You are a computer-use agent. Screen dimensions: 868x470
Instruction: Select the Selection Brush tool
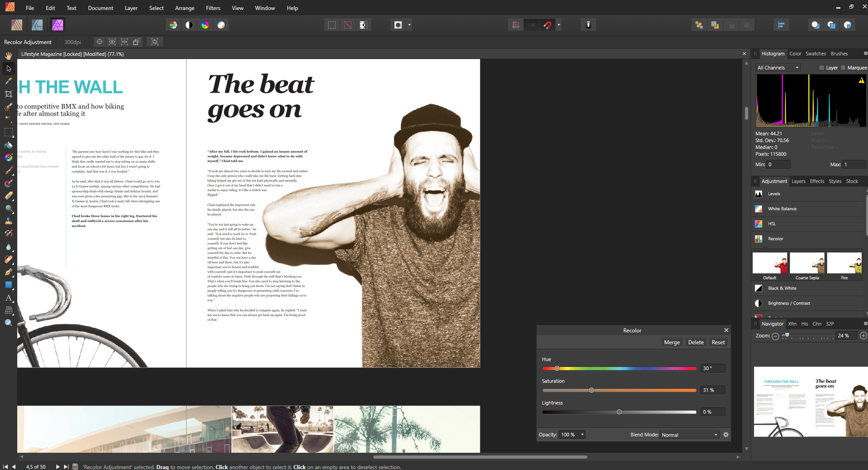pos(9,107)
